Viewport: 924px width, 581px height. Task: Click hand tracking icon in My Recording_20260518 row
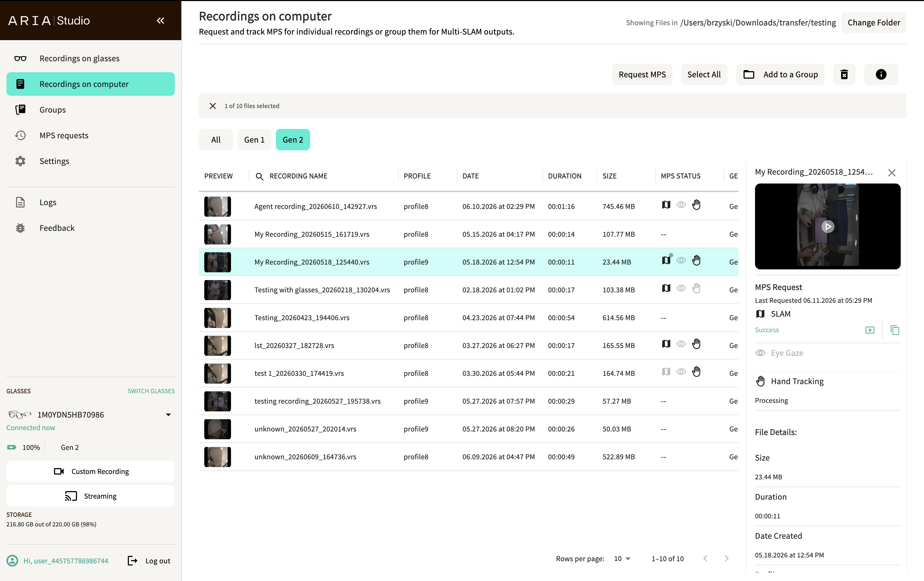(696, 260)
